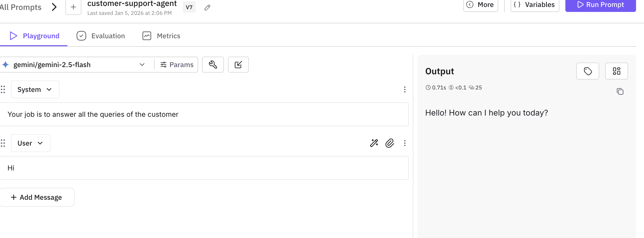The height and width of the screenshot is (238, 644).
Task: Click the grid layout icon in the Output panel
Action: tap(616, 71)
